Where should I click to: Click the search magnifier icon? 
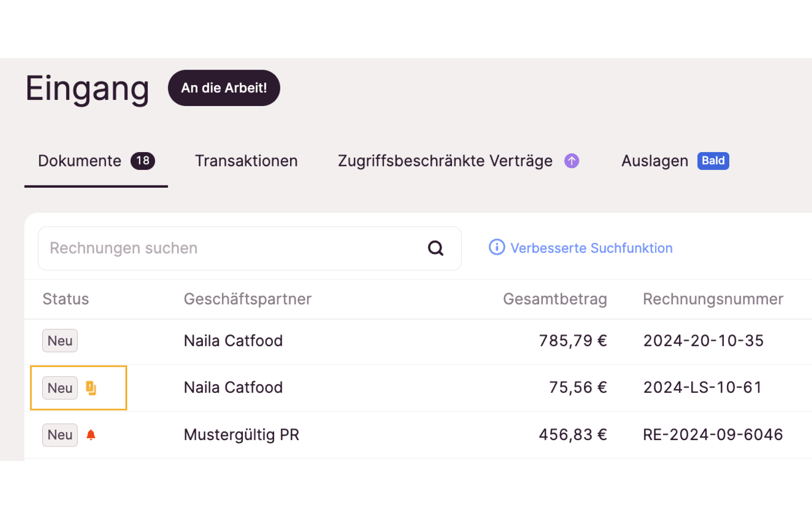(x=436, y=248)
